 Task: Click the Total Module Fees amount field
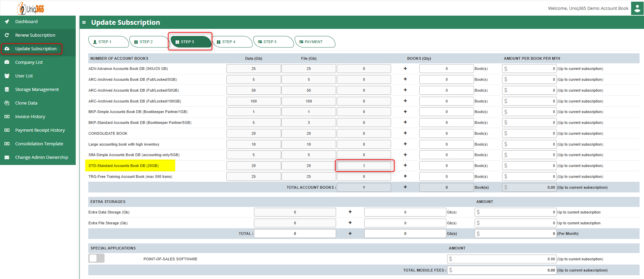point(502,270)
